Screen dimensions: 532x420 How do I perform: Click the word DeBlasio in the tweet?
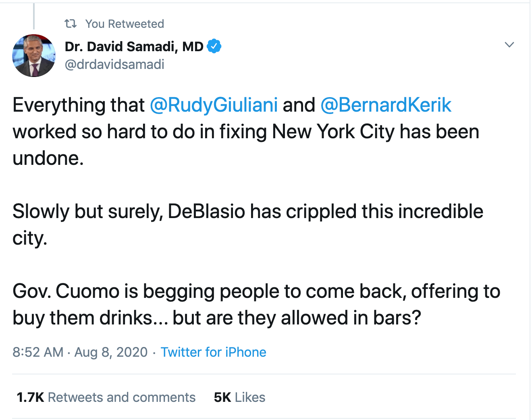206,212
